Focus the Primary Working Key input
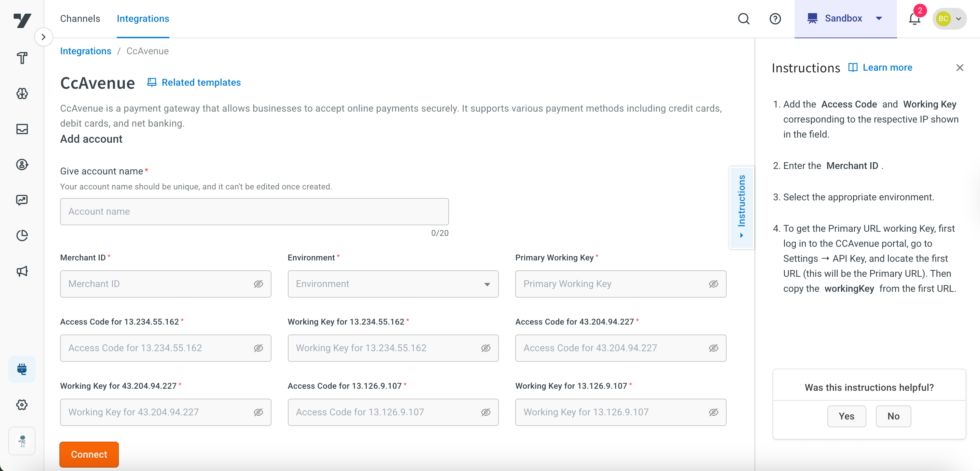The image size is (980, 471). [620, 284]
